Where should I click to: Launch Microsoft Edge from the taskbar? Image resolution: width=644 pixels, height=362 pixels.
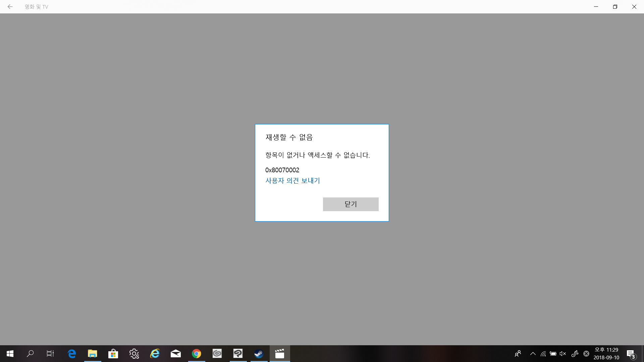(72, 354)
